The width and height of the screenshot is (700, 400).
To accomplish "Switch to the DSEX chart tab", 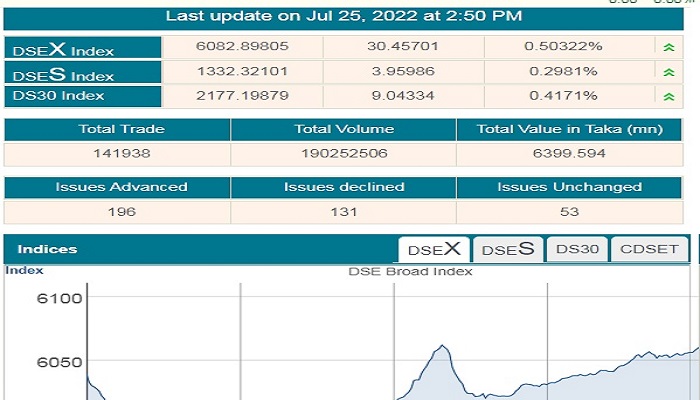I will coord(434,249).
